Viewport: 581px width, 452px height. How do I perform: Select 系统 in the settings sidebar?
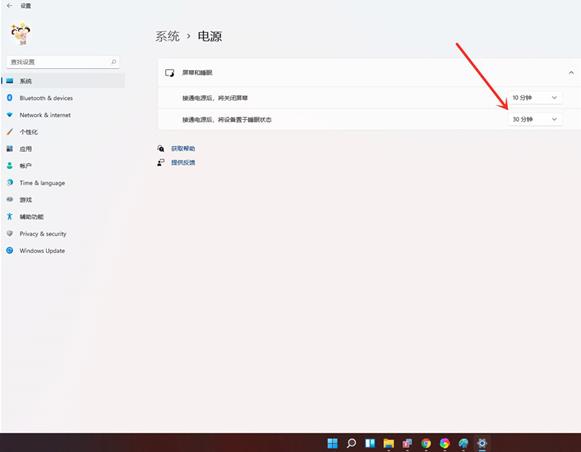[x=63, y=81]
